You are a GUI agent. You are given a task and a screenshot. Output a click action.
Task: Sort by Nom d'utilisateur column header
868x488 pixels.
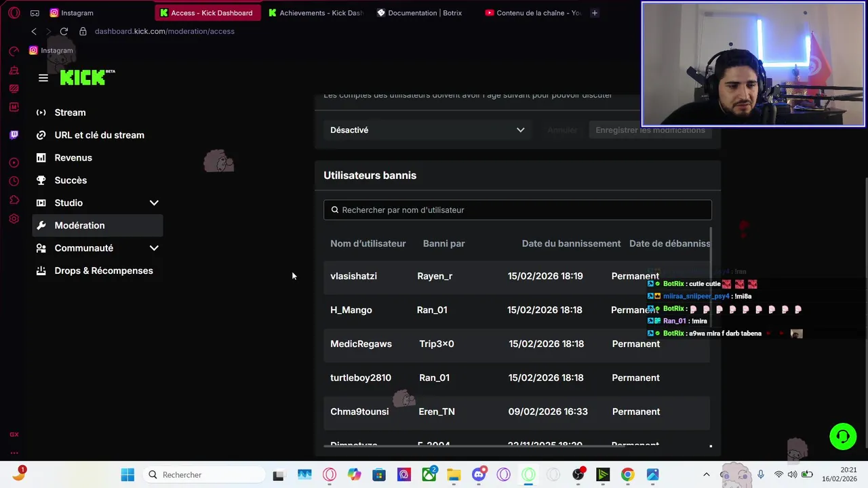pos(368,243)
